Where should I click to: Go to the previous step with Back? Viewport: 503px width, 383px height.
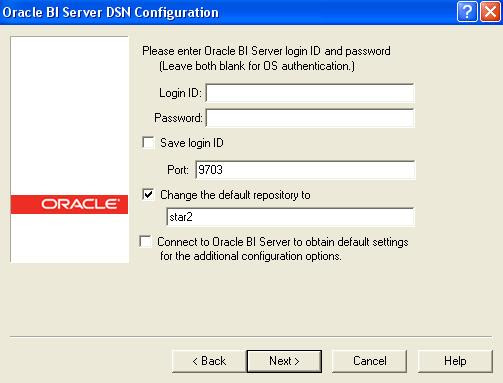click(209, 361)
